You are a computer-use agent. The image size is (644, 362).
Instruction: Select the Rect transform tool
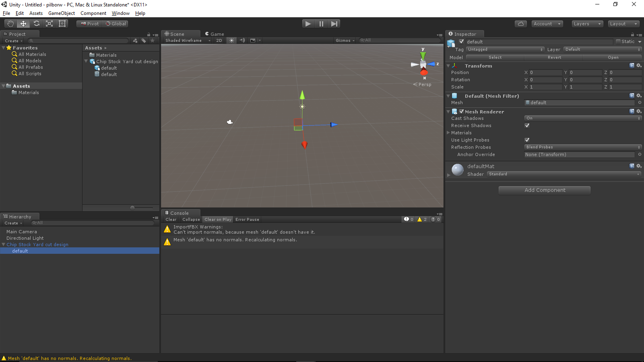[x=62, y=24]
